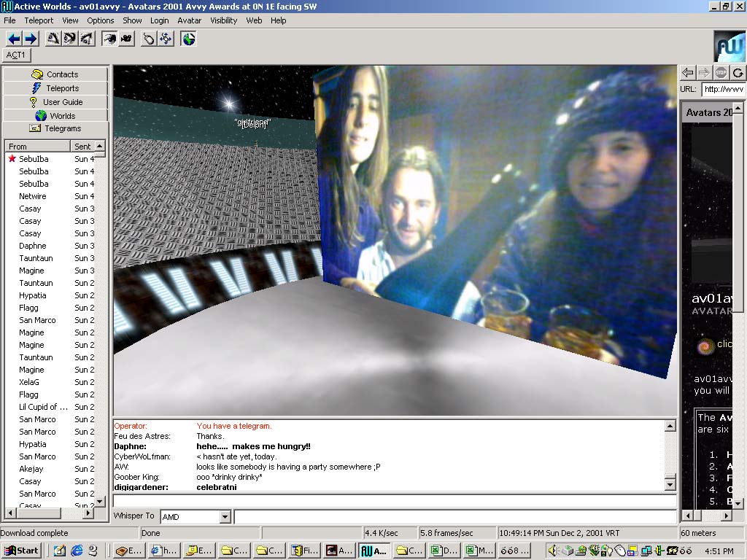This screenshot has height=560, width=747.
Task: Click the blue forward arrow in toolbar
Action: click(30, 39)
